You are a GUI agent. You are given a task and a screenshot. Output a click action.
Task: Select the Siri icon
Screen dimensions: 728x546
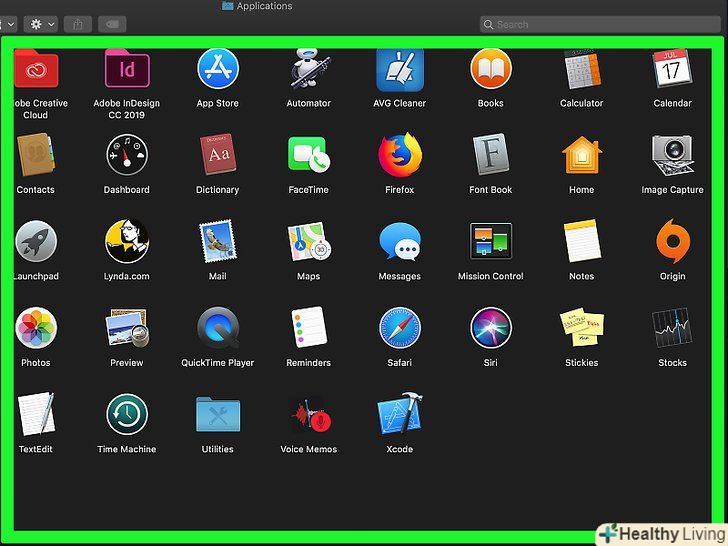point(491,328)
